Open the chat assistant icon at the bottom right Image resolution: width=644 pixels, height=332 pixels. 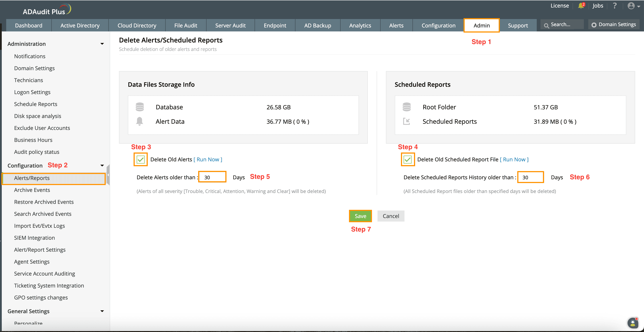tap(632, 323)
